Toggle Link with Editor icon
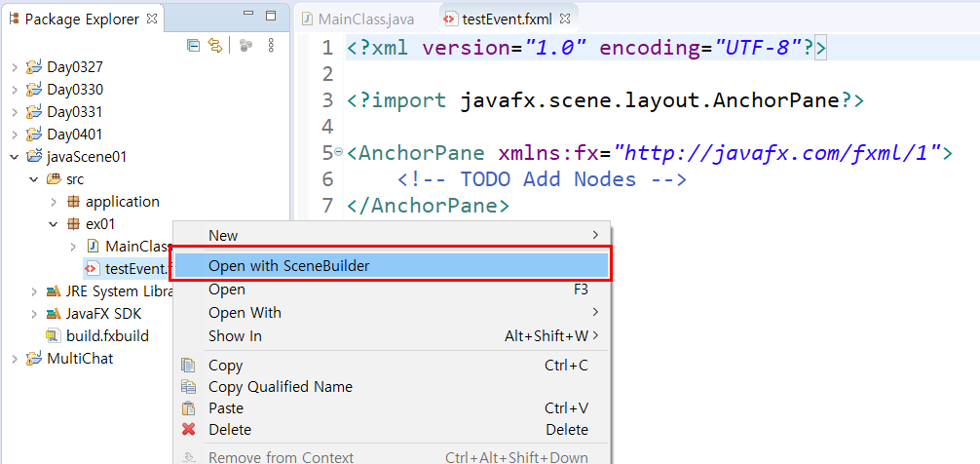980x464 pixels. [215, 45]
